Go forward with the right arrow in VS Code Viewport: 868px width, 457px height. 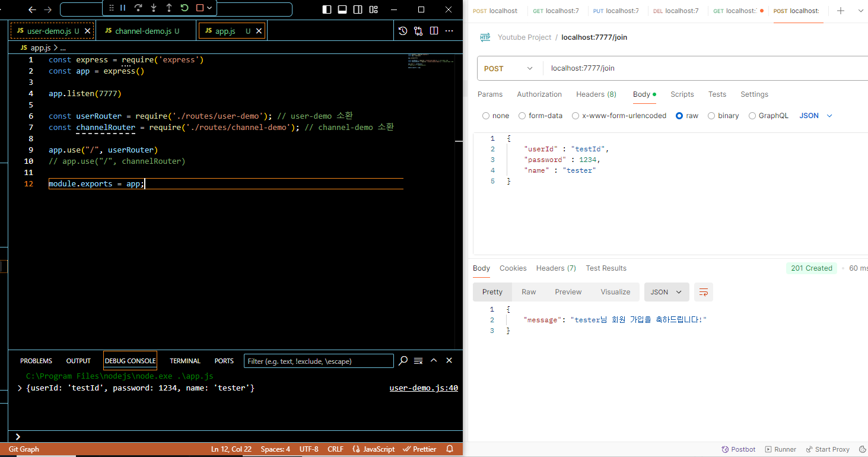pos(48,9)
